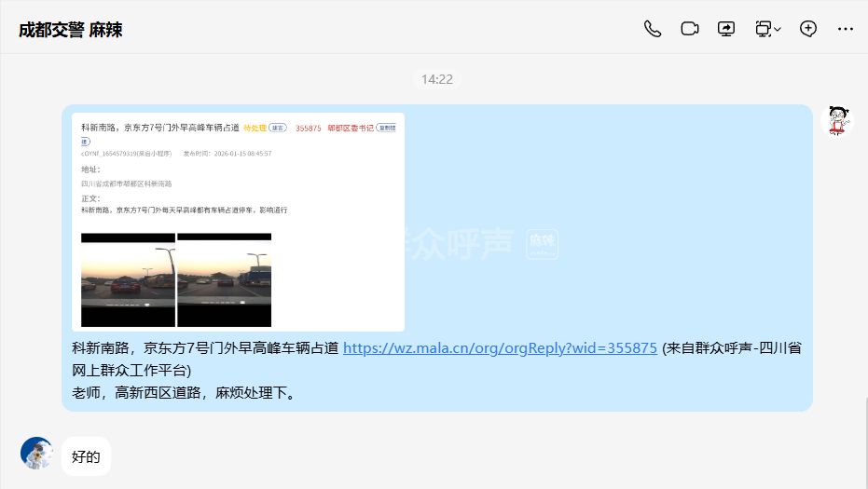The image size is (868, 489).
Task: Click the plus speech-bubble icon
Action: [808, 29]
